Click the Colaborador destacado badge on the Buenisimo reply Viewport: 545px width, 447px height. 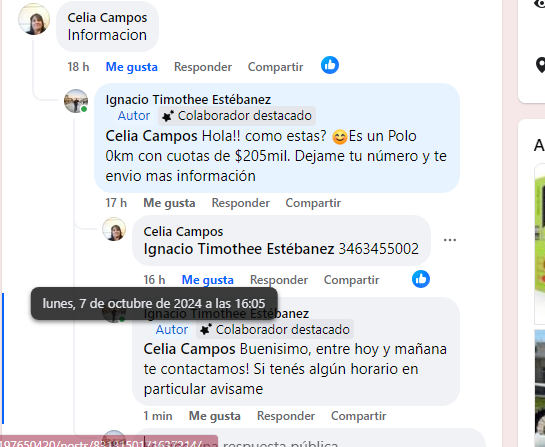(x=275, y=330)
